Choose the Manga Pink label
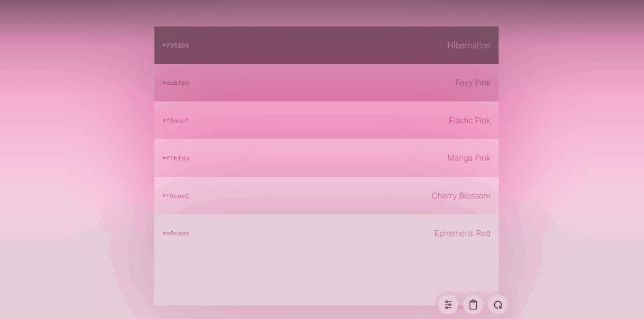This screenshot has height=319, width=644. click(x=469, y=158)
